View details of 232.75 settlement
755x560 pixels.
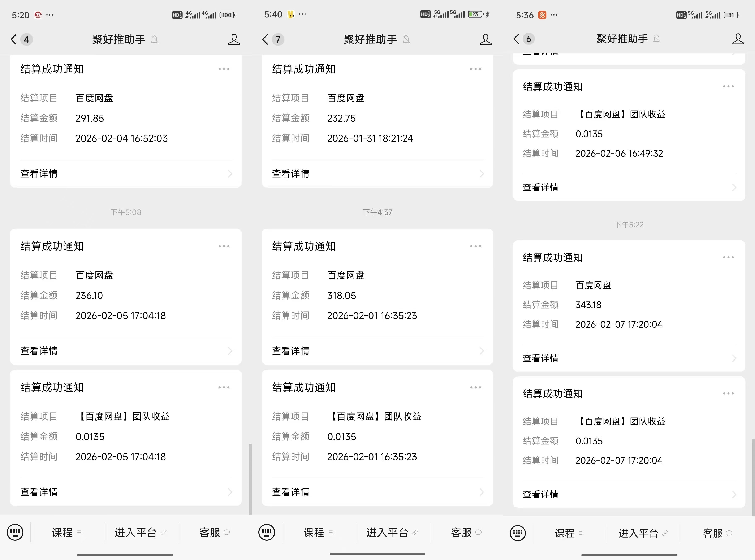[x=377, y=174]
